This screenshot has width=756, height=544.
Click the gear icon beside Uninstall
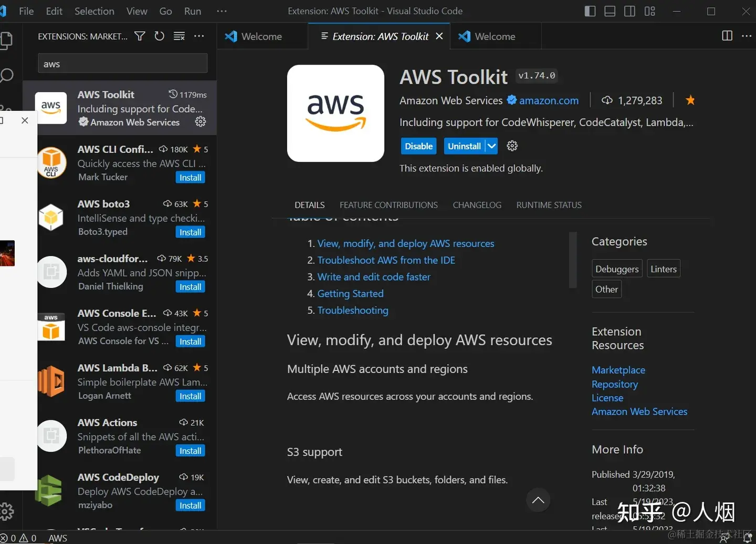tap(512, 146)
